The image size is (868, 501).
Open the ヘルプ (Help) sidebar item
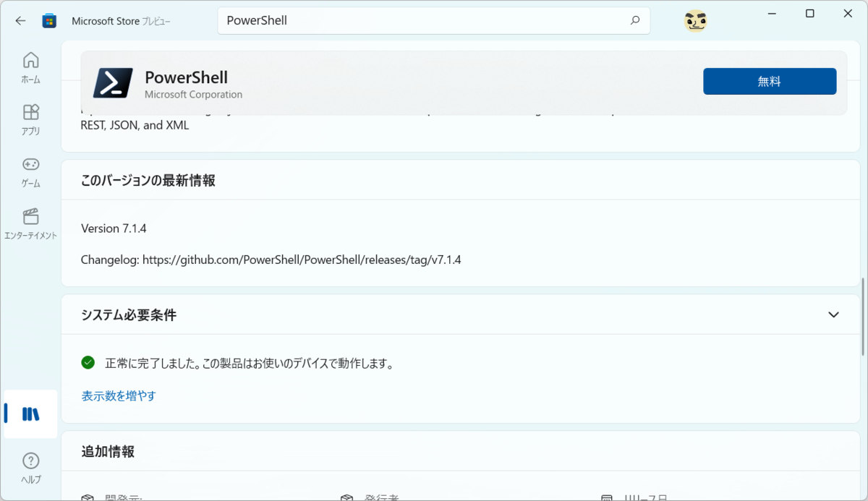click(30, 468)
